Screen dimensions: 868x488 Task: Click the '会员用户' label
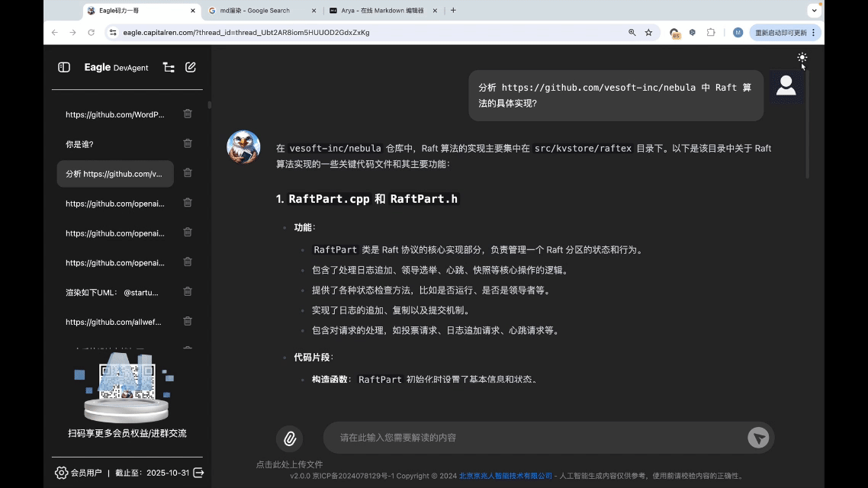click(86, 473)
